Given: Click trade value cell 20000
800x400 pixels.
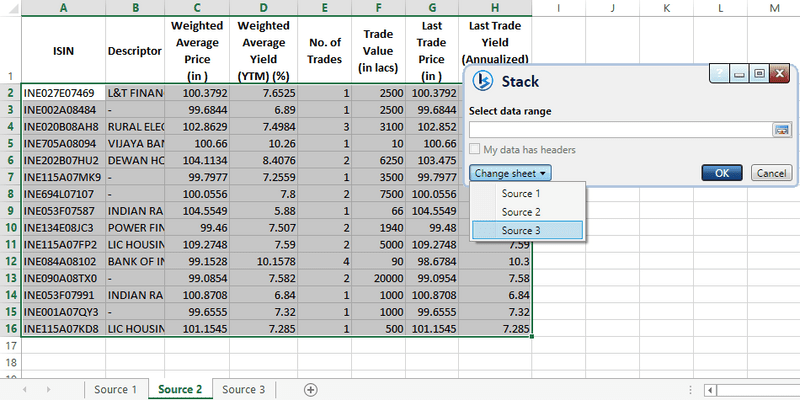Looking at the screenshot, I should click(379, 278).
